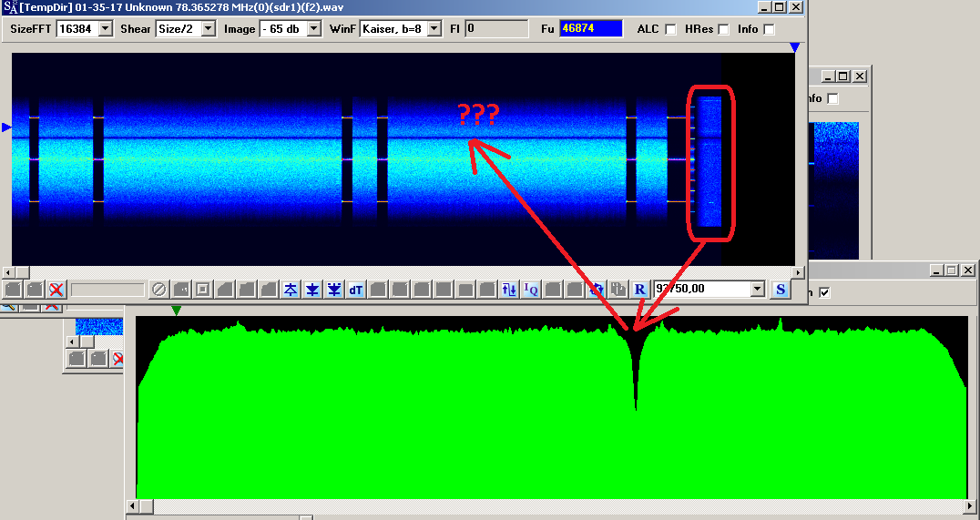
Task: Click the green spectrum scrollbar left arrow
Action: click(133, 505)
